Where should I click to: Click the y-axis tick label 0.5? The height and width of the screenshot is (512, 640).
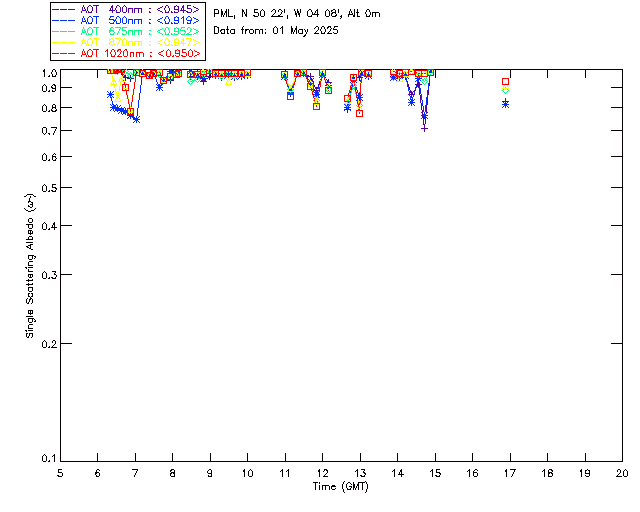[x=49, y=188]
